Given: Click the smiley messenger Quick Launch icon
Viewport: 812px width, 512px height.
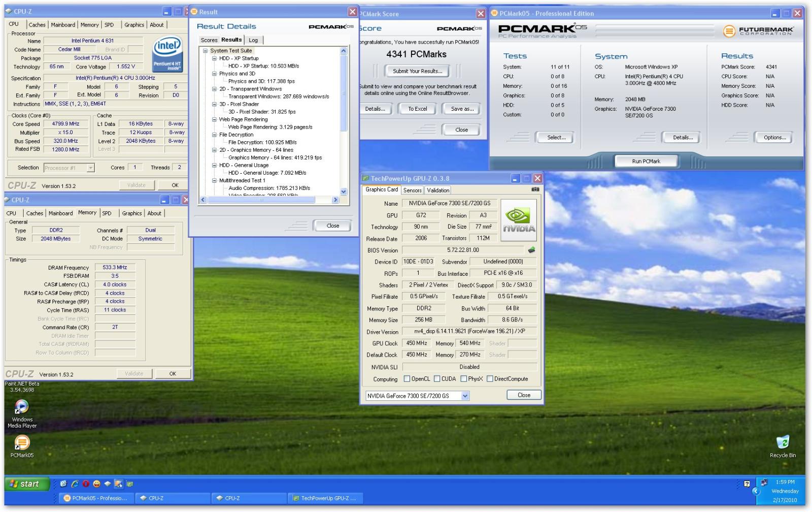Looking at the screenshot, I should tap(96, 484).
